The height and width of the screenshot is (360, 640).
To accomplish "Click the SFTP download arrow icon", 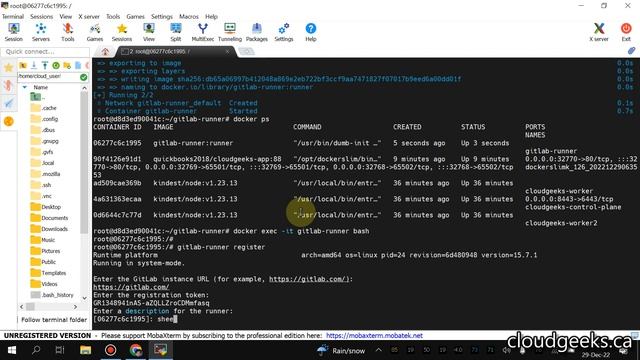I will [x=34, y=65].
